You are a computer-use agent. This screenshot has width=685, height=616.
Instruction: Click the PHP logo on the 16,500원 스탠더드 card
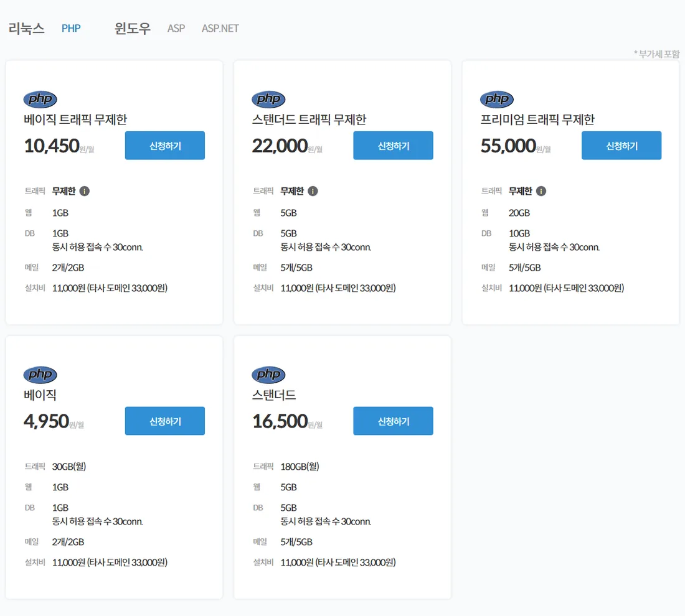point(268,375)
